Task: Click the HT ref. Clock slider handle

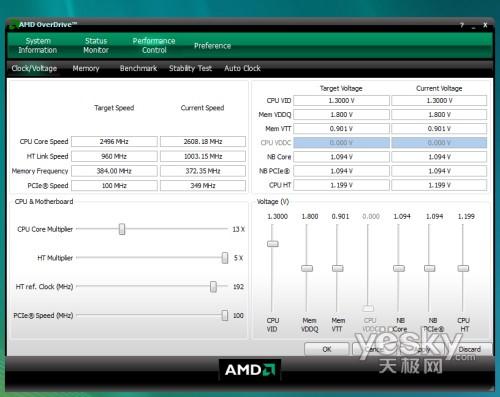Action: click(x=213, y=287)
